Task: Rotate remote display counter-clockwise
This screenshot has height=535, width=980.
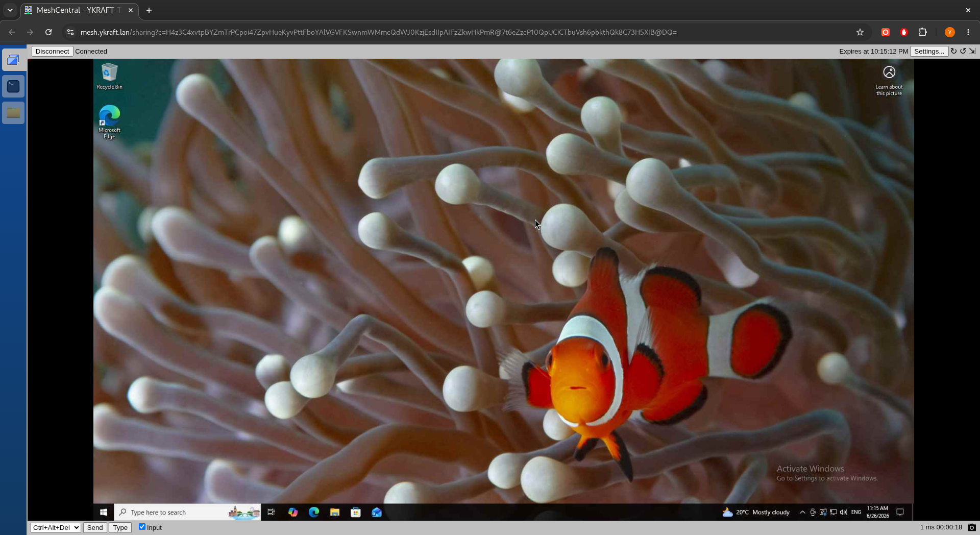Action: 963,51
